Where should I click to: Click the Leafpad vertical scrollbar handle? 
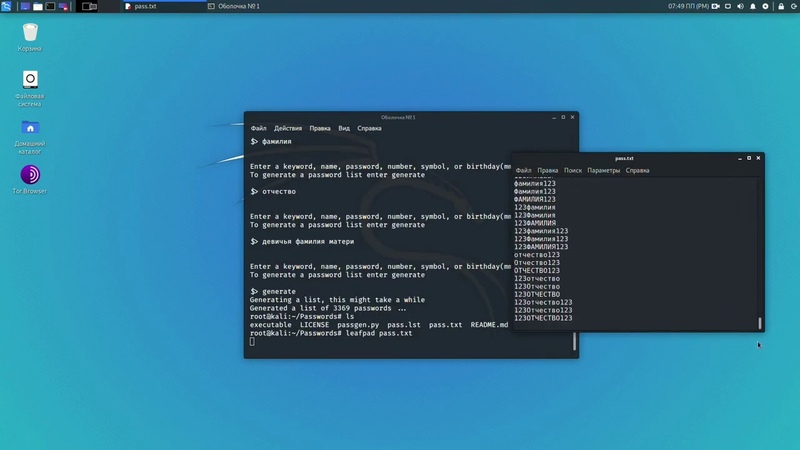coord(759,323)
